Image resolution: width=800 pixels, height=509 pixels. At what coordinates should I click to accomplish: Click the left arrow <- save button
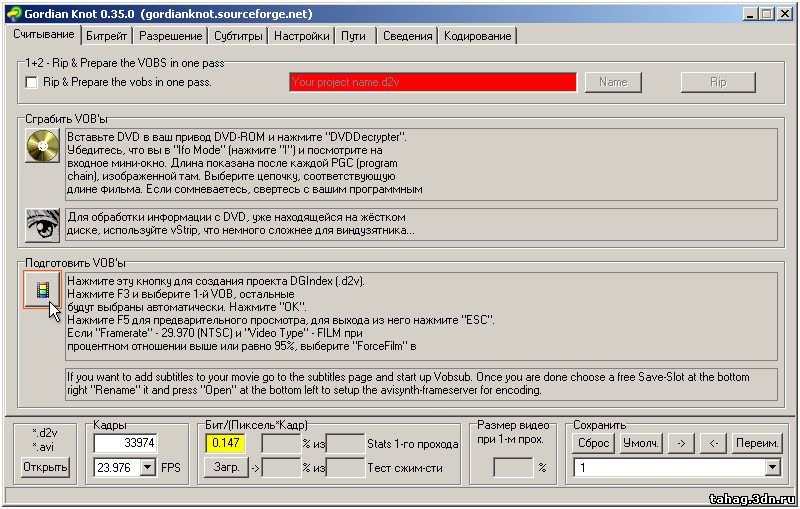pyautogui.click(x=714, y=443)
